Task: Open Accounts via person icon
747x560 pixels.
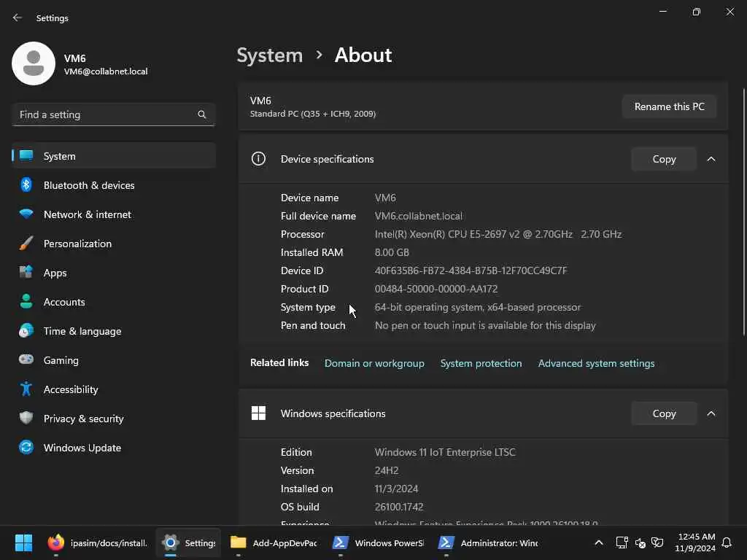Action: click(26, 301)
